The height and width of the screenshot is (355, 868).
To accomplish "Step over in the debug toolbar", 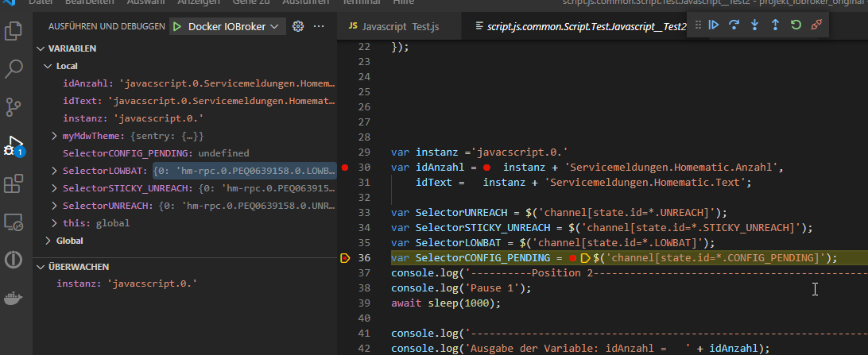I will coord(734,25).
